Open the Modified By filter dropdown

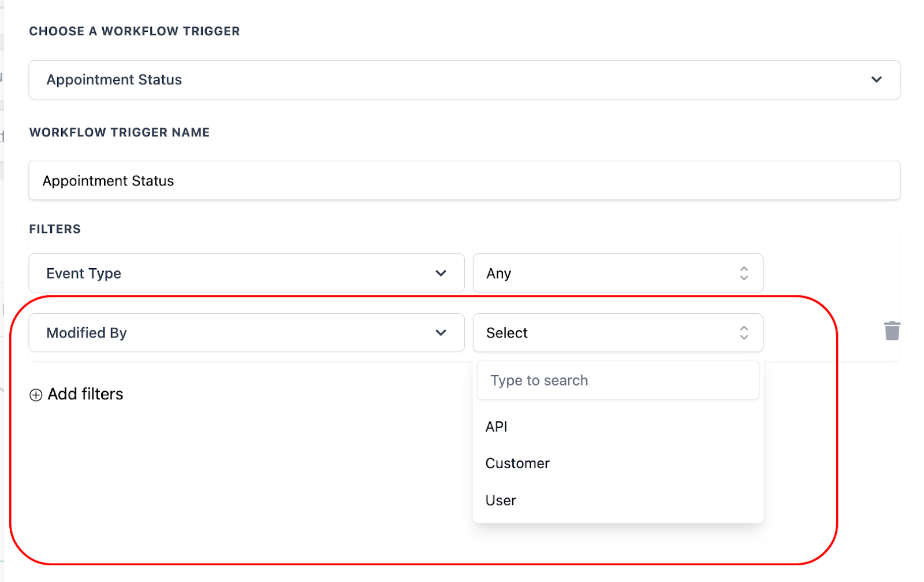click(x=247, y=333)
